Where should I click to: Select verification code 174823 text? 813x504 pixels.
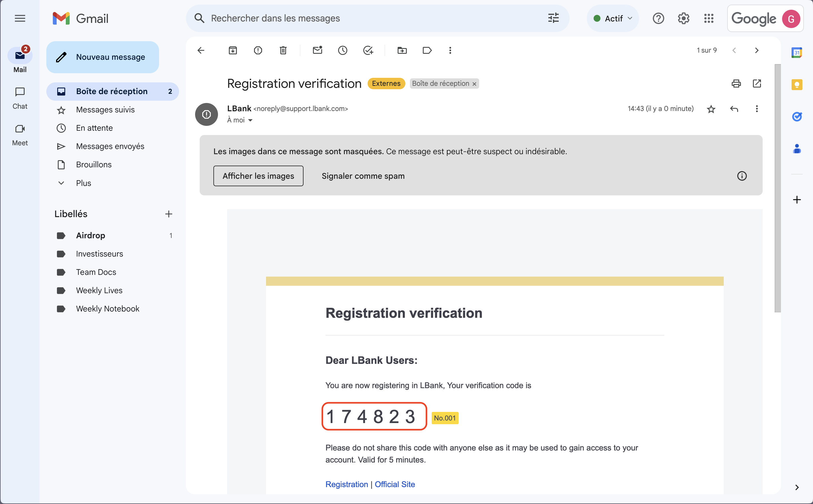pos(371,417)
